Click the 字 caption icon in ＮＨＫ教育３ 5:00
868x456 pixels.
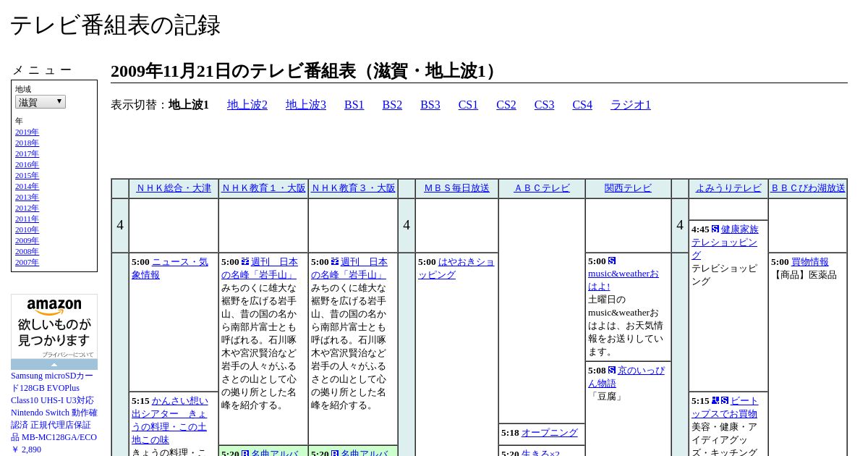(335, 261)
